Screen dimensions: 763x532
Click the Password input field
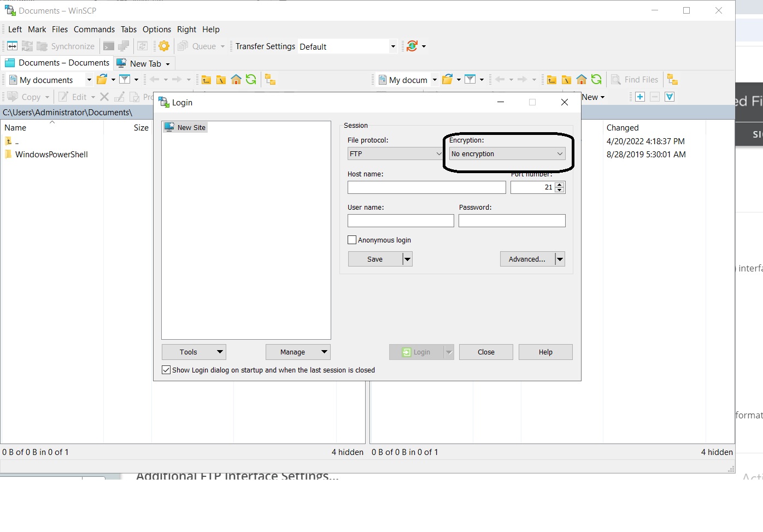(x=512, y=221)
